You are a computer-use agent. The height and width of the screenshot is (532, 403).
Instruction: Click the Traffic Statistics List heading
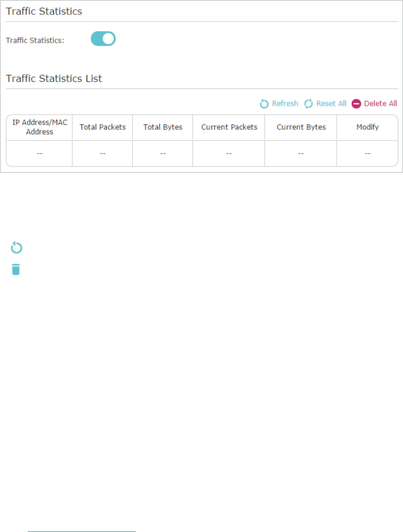(54, 79)
